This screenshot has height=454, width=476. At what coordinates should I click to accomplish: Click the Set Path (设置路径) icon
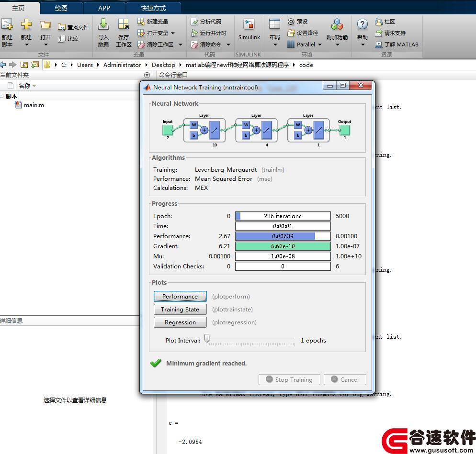[291, 33]
